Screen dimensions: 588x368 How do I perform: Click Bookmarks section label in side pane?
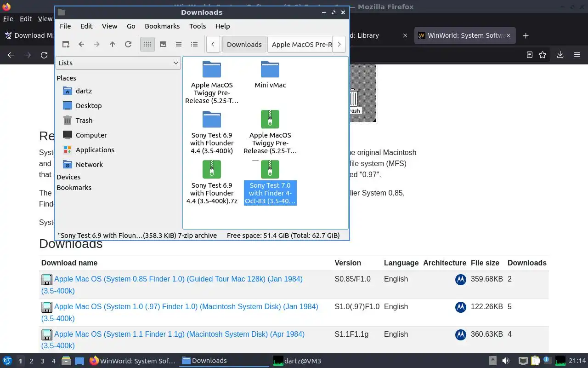[x=74, y=188]
